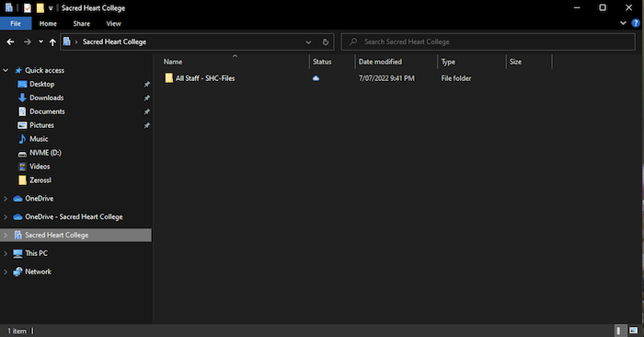
Task: Expand the address bar history dropdown
Action: pyautogui.click(x=308, y=42)
